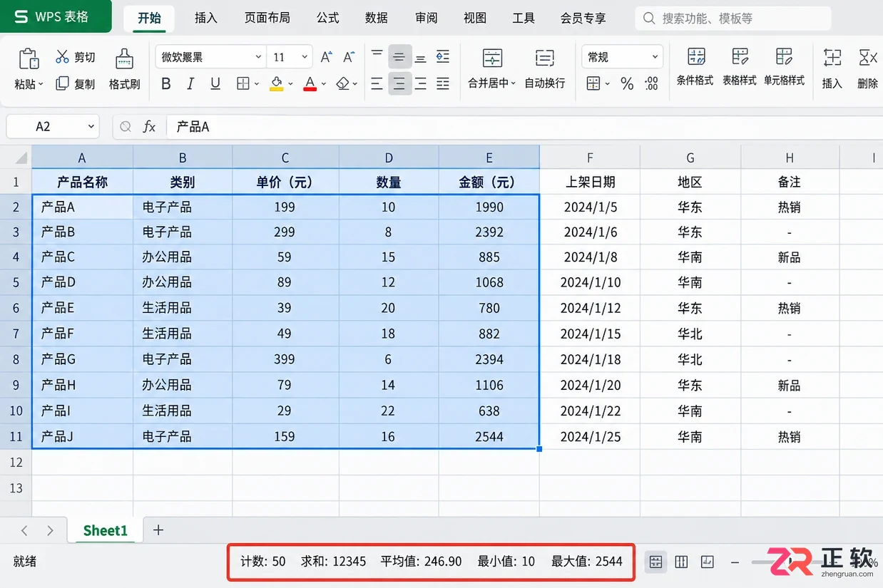Switch to page layout view icon in status bar
This screenshot has height=588, width=883.
tap(681, 562)
